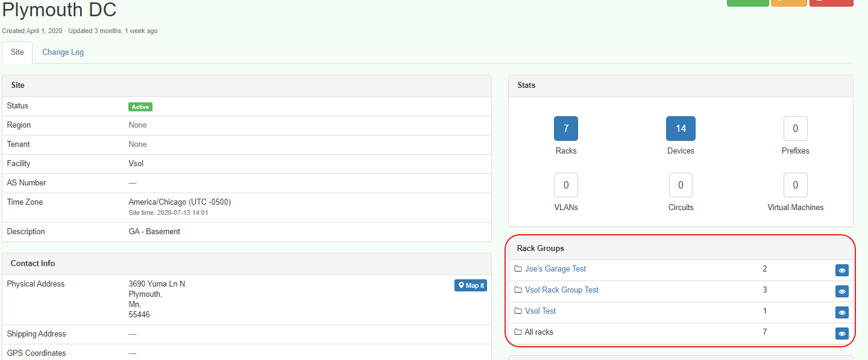Open the 14 Devices stat badge

(x=681, y=128)
